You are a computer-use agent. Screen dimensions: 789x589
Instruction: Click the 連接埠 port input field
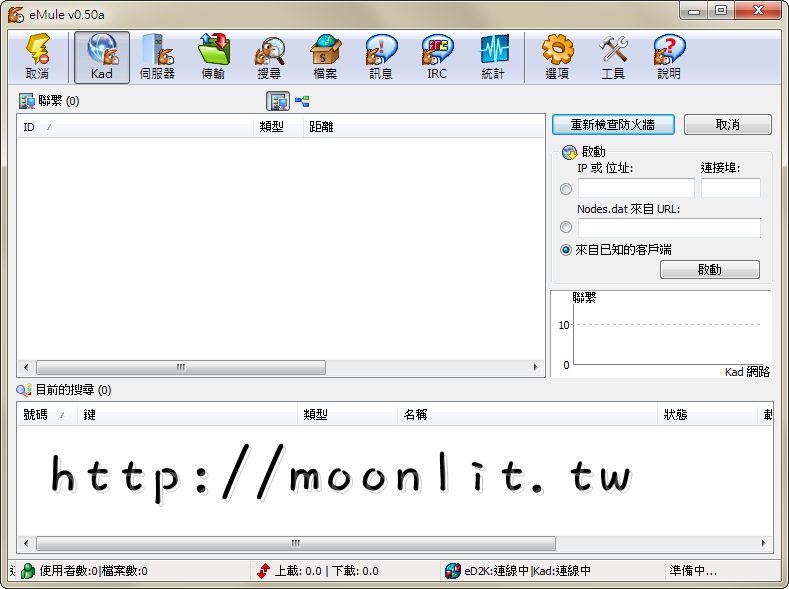tap(730, 188)
